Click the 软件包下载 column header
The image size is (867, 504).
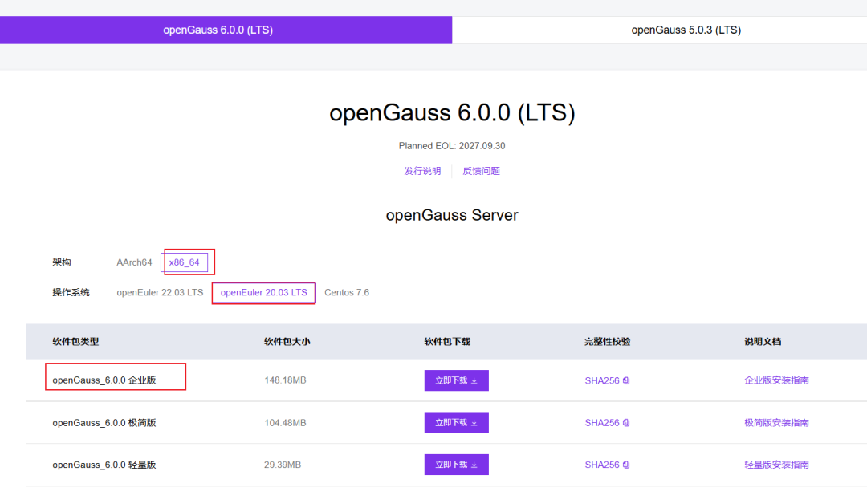point(447,342)
